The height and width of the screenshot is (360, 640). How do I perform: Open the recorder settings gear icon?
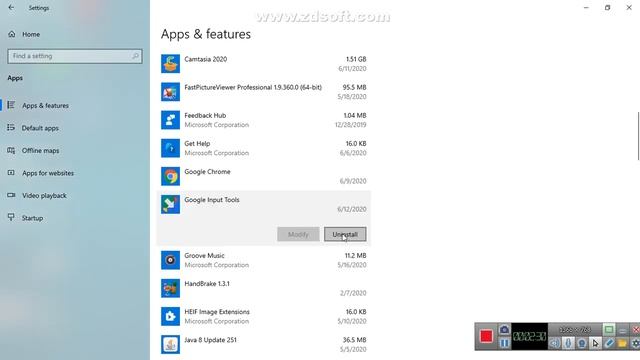635,343
